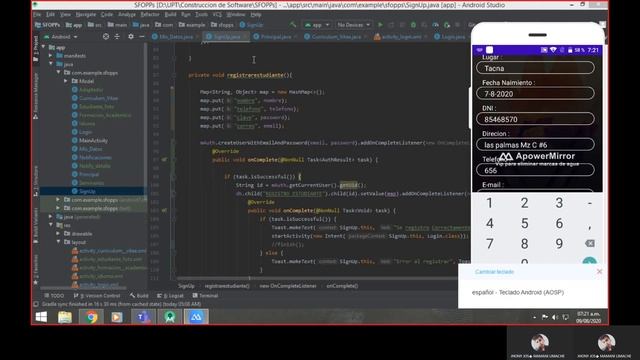Open the TODO tool window
This screenshot has height=360, width=640.
[54, 295]
